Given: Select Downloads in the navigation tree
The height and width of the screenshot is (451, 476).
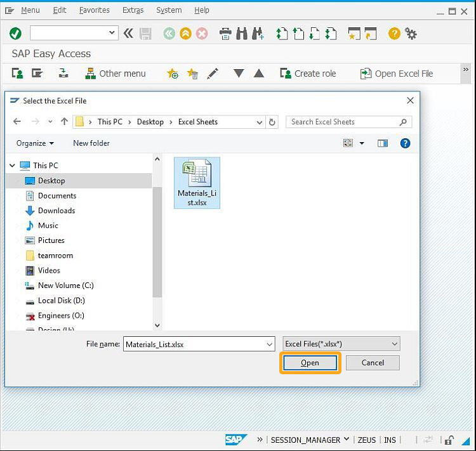Looking at the screenshot, I should pos(56,211).
